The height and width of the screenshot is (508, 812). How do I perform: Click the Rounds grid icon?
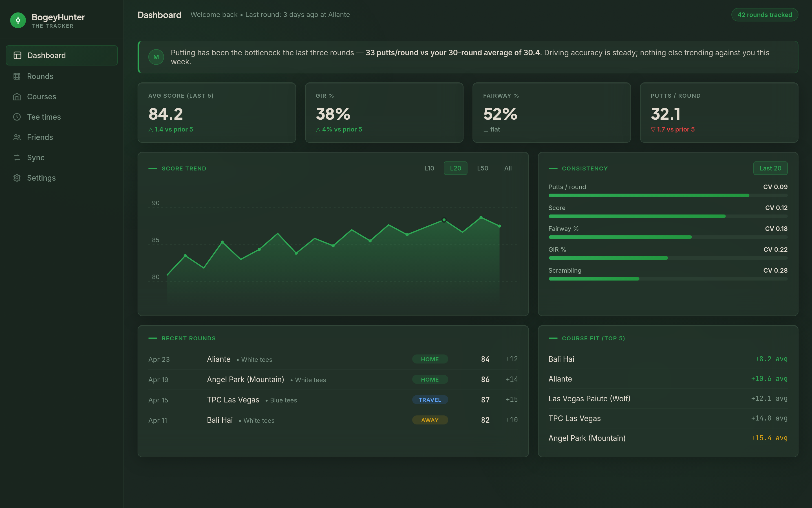pos(17,76)
